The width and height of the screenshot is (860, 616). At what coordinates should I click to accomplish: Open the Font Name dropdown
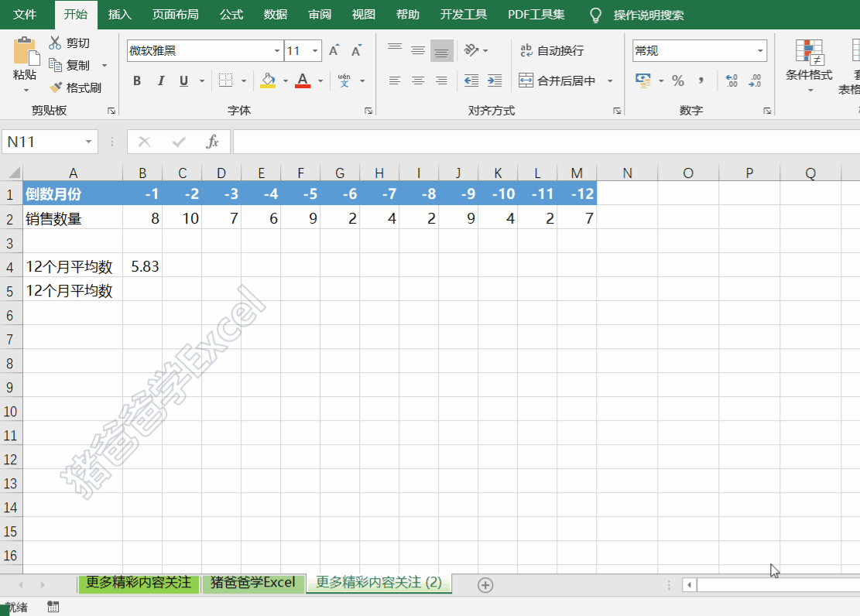pyautogui.click(x=278, y=50)
